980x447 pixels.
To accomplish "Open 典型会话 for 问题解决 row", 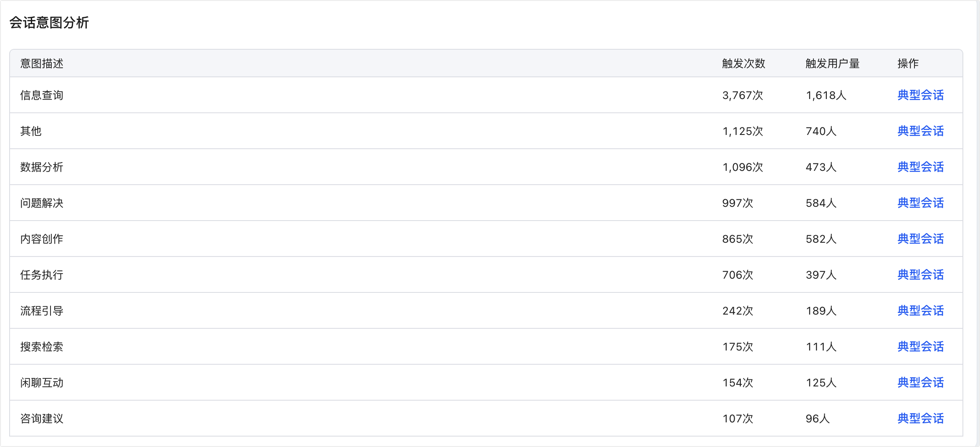I will tap(920, 203).
